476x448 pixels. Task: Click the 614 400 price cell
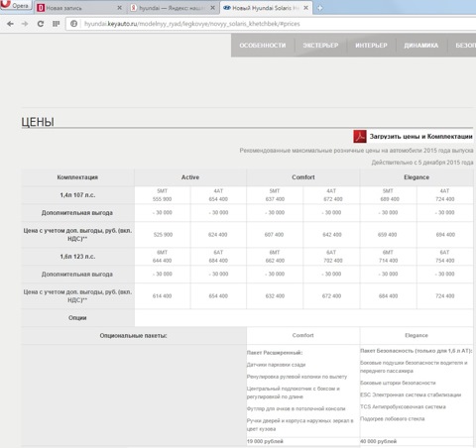coord(162,296)
